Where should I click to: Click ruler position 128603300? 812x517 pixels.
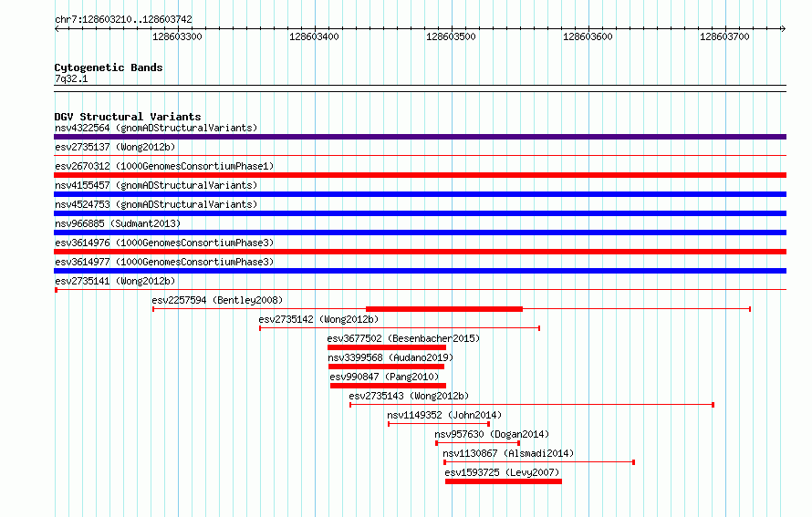pyautogui.click(x=177, y=36)
